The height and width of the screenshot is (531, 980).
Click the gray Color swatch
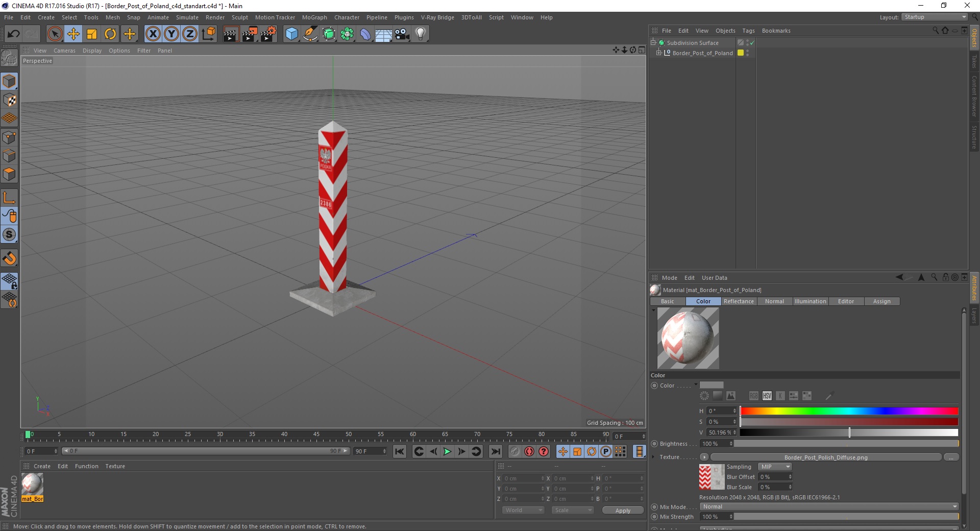click(x=712, y=385)
